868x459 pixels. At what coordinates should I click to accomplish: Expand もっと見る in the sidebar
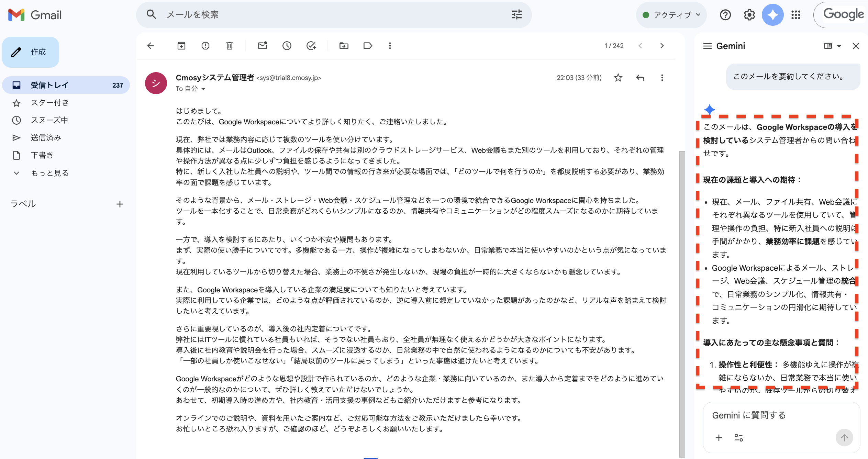pos(50,173)
